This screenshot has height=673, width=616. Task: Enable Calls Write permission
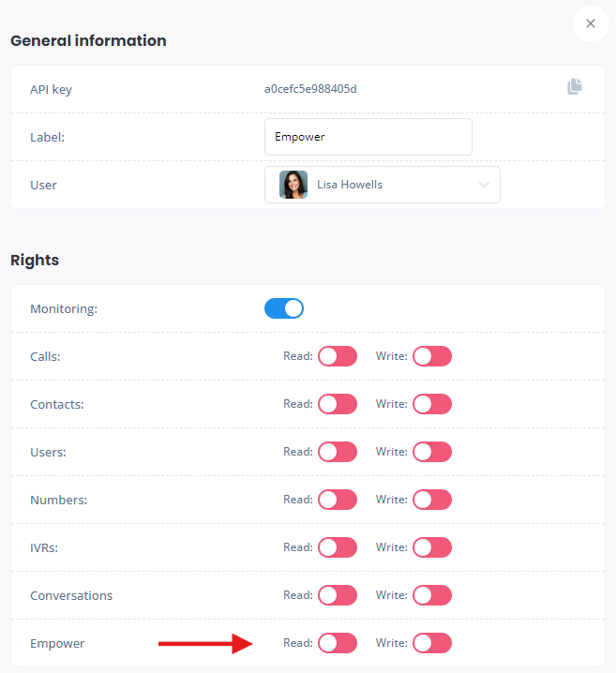coord(432,356)
